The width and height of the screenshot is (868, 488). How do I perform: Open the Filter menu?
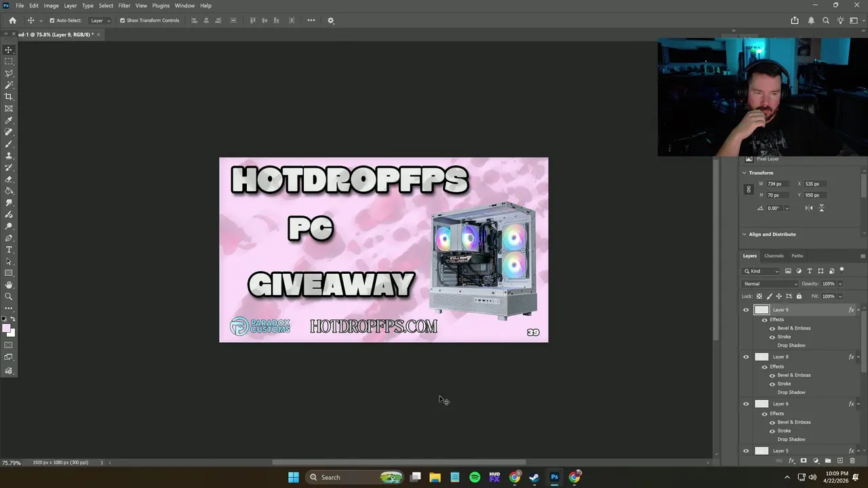point(124,5)
